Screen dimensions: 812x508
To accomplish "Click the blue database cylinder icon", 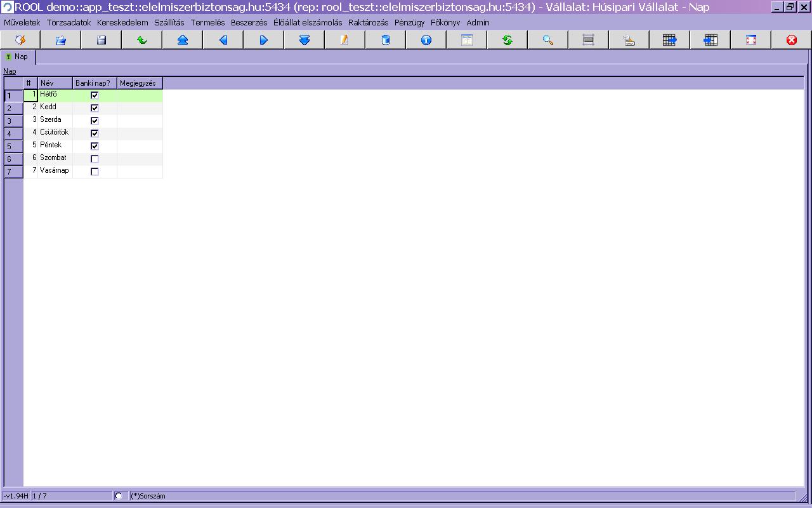I will (386, 40).
